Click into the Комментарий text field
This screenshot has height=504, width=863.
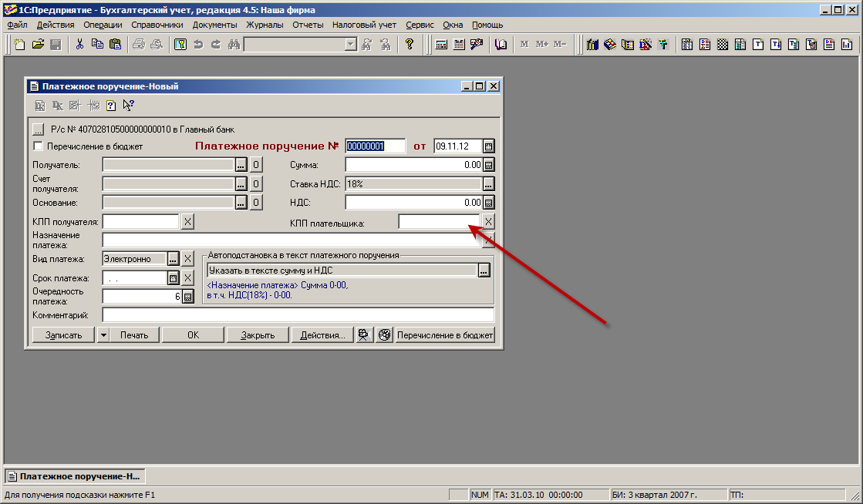[x=298, y=315]
